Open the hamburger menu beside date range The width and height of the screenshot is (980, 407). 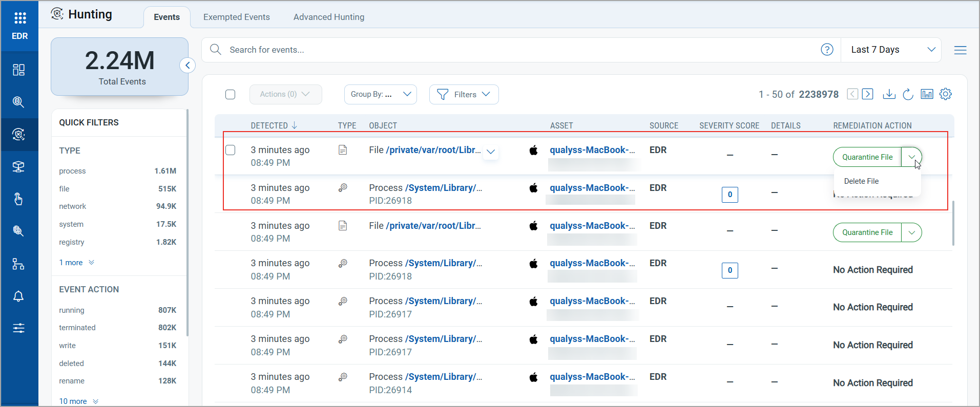pyautogui.click(x=960, y=50)
